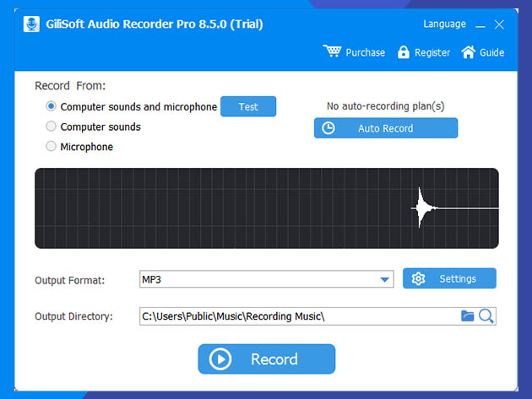Browse directory with magnifier icon
This screenshot has width=532, height=399.
pos(486,316)
